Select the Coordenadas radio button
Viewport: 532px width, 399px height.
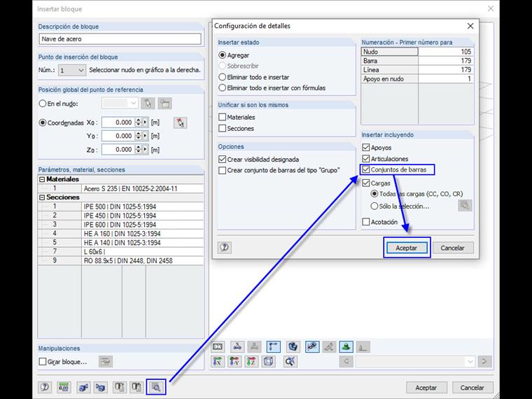43,122
